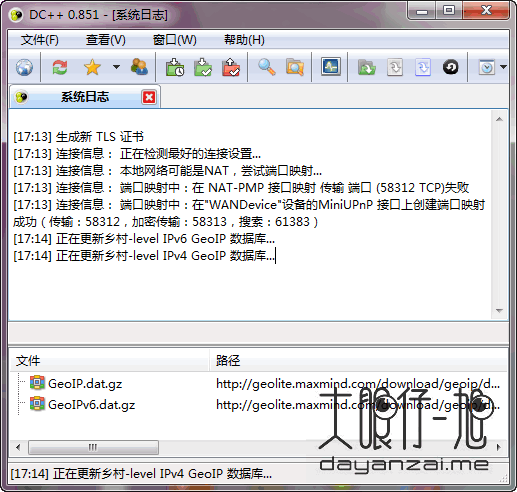This screenshot has height=492, width=517.
Task: Click the log line updating IPv6 GeoIP
Action: pyautogui.click(x=144, y=239)
